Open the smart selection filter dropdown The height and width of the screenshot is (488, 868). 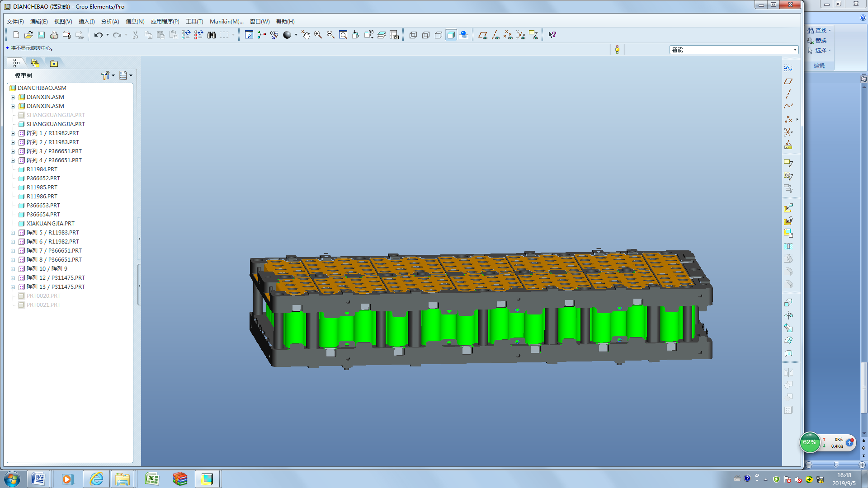tap(795, 50)
